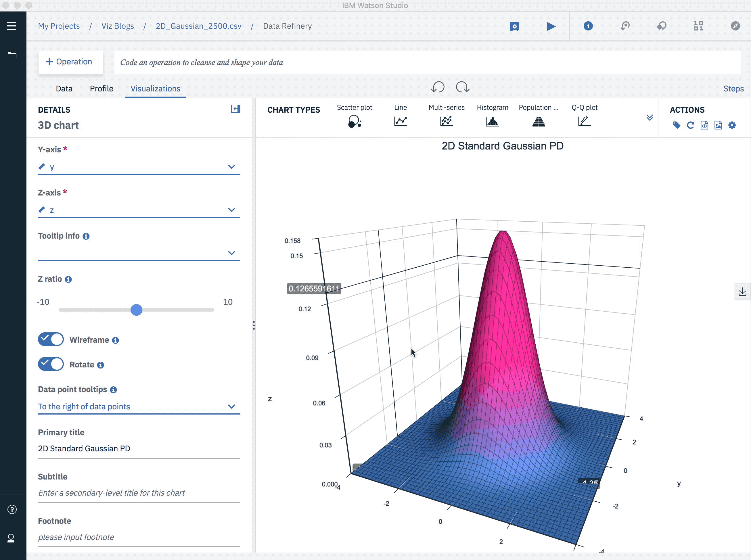The height and width of the screenshot is (560, 751).
Task: Click the Subtitle input field
Action: click(x=139, y=492)
